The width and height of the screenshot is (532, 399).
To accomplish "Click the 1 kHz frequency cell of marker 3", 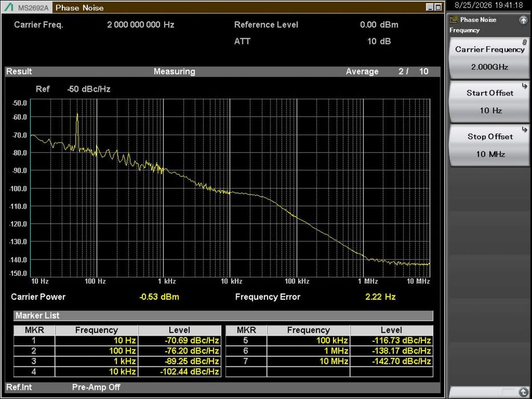I will click(x=96, y=361).
